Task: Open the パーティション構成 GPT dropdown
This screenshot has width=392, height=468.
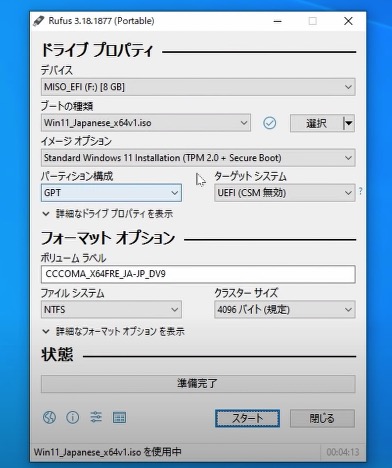Action: pos(111,193)
